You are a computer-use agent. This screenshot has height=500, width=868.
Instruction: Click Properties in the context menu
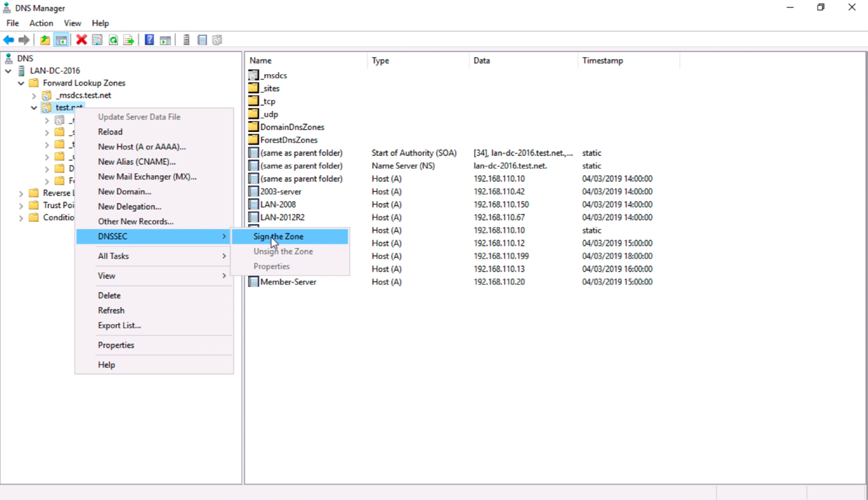[x=116, y=345]
